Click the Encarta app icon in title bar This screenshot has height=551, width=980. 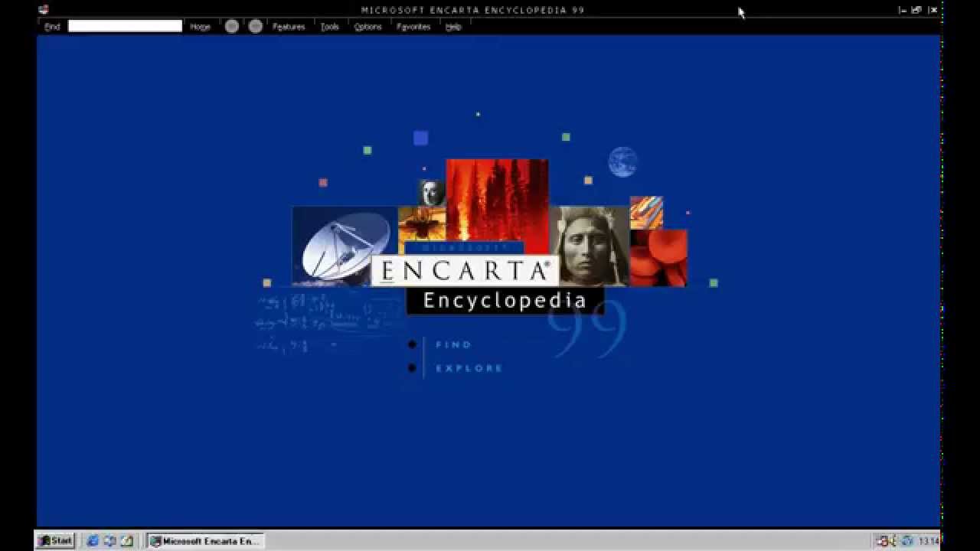pos(44,10)
